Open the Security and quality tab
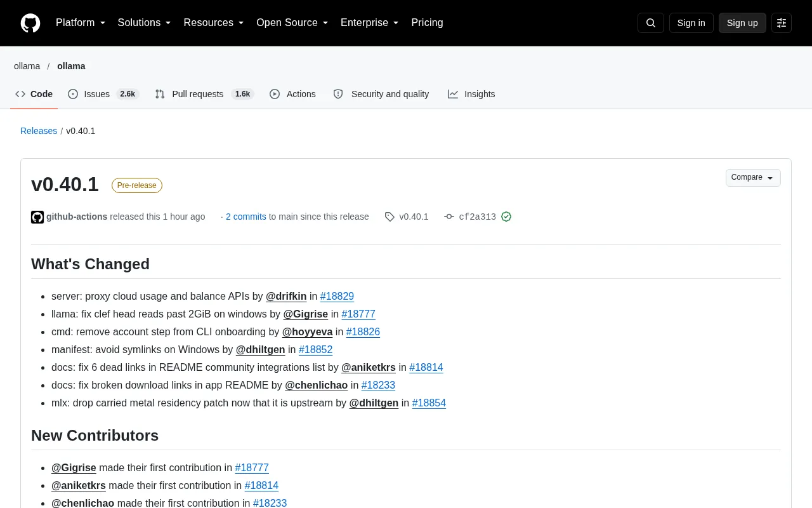 (x=381, y=94)
